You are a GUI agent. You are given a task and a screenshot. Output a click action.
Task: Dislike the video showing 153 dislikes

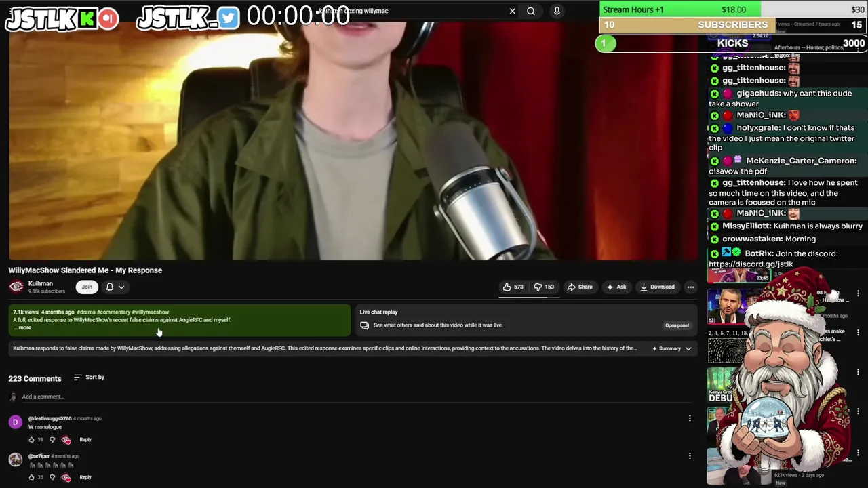pos(543,287)
